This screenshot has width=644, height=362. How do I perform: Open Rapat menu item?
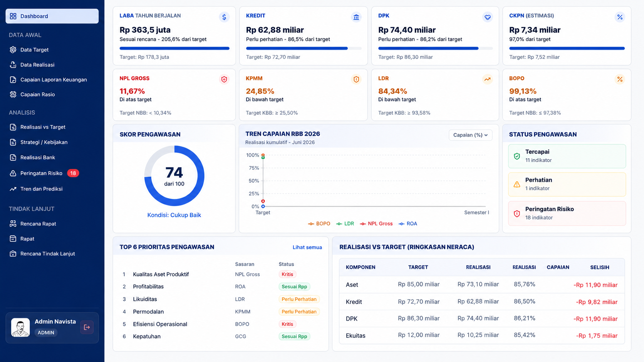point(52,239)
